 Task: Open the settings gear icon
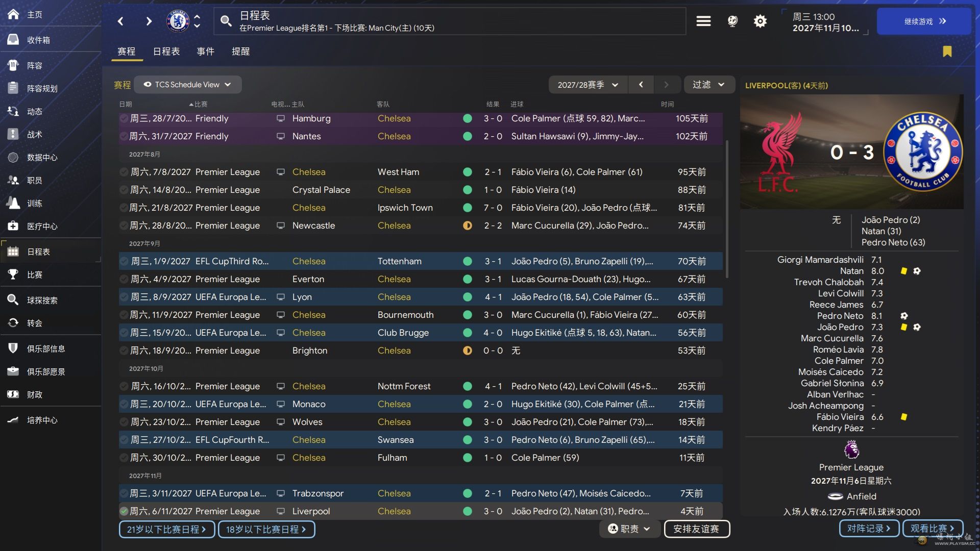760,21
